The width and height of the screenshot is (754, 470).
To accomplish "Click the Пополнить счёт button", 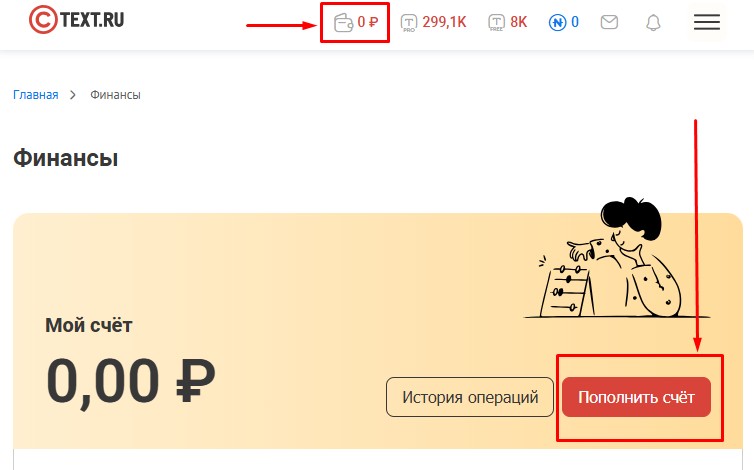I will pos(636,397).
